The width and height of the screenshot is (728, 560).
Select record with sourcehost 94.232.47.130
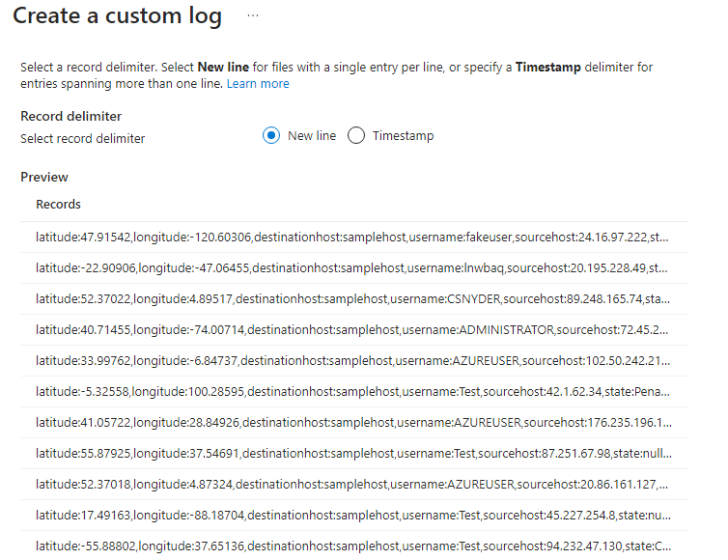(x=354, y=546)
